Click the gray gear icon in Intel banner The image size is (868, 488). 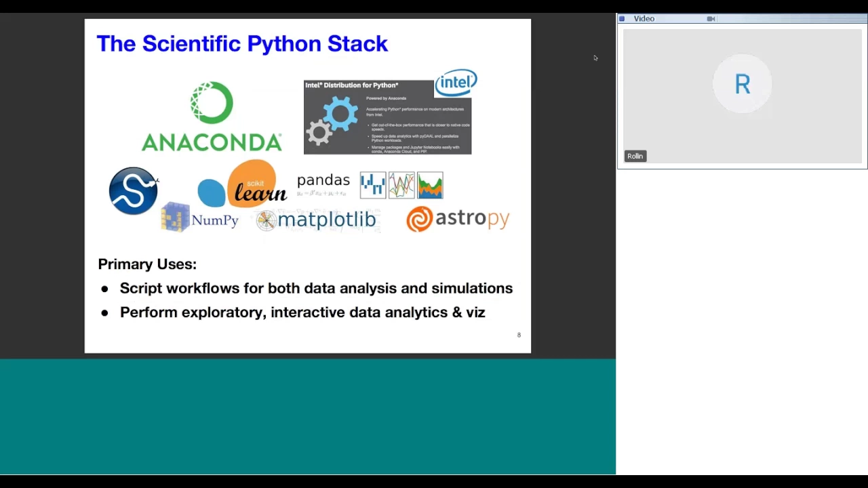pyautogui.click(x=319, y=132)
